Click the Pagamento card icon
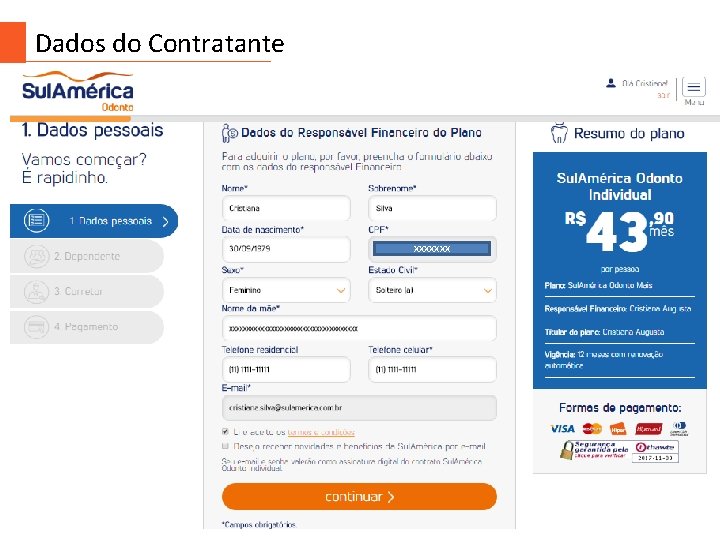The width and height of the screenshot is (720, 540). [37, 326]
